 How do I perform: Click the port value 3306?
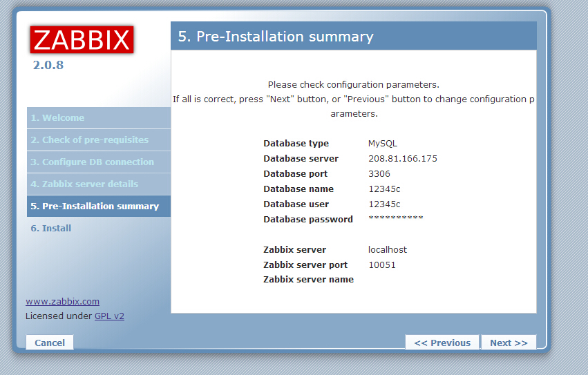click(x=379, y=173)
